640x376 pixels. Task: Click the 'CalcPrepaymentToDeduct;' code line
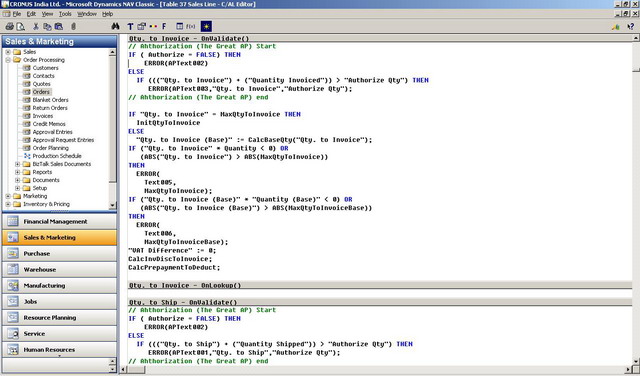(x=174, y=268)
